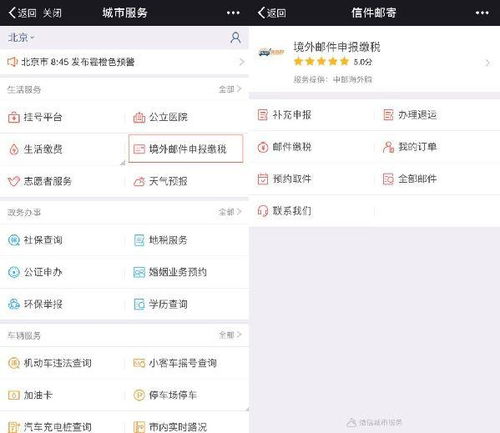The width and height of the screenshot is (500, 433).
Task: Tap the 预约取件 calendar icon
Action: coord(263,179)
